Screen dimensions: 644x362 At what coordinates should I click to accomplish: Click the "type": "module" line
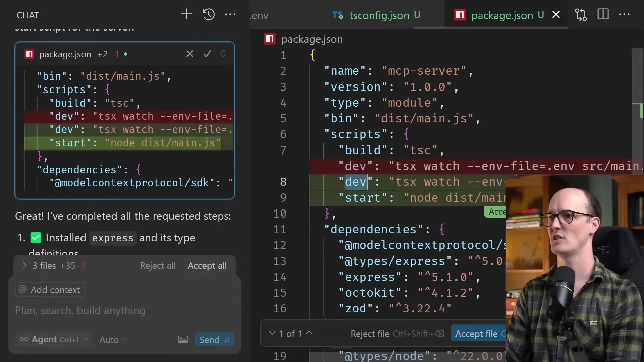[384, 103]
